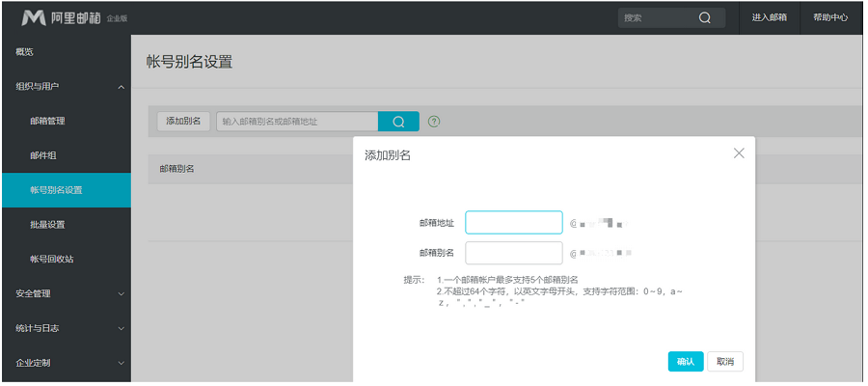Click the 添加别名 dialog title
Viewport: 868px width, 386px height.
pyautogui.click(x=388, y=155)
